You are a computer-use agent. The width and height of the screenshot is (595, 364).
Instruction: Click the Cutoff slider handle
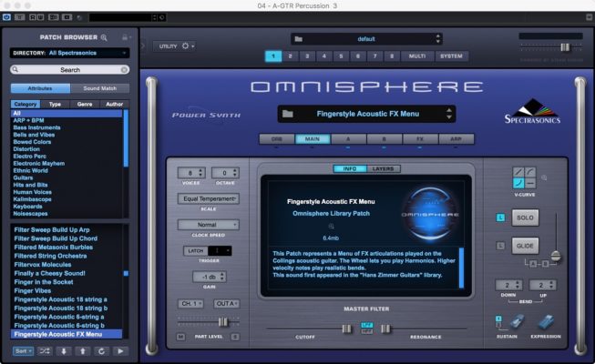(x=346, y=329)
